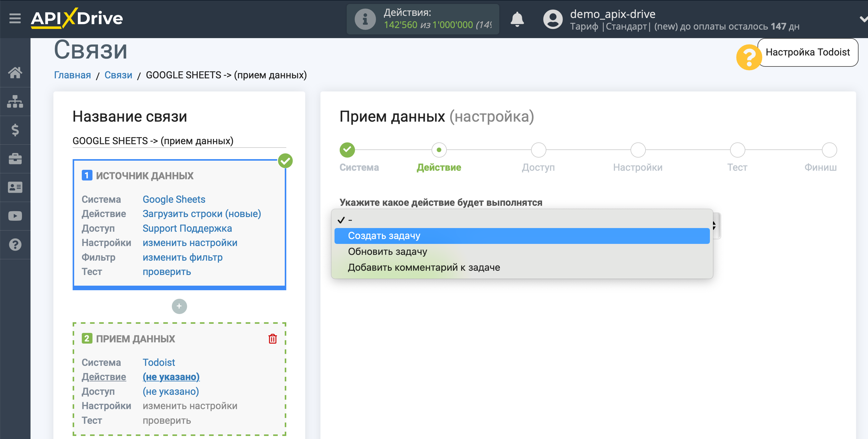
Task: Add step with plus circle button
Action: pos(179,306)
